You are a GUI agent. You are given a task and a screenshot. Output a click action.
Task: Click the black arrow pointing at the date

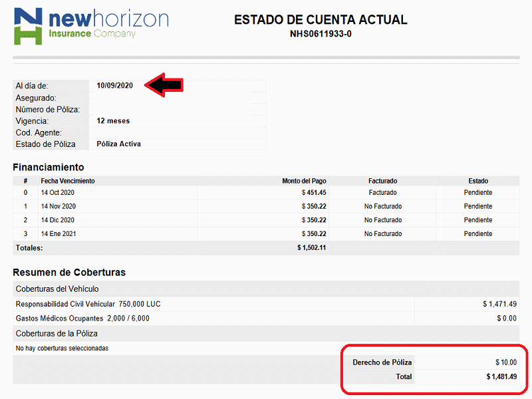(x=164, y=84)
